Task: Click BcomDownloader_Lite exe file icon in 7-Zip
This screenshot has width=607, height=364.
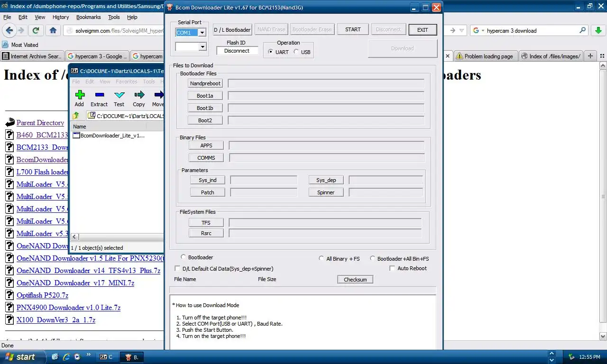Action: (76, 136)
